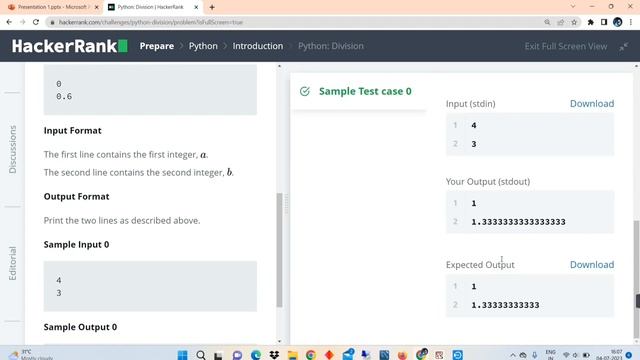This screenshot has width=640, height=360.
Task: Reload the HackerRank page
Action: (x=36, y=22)
